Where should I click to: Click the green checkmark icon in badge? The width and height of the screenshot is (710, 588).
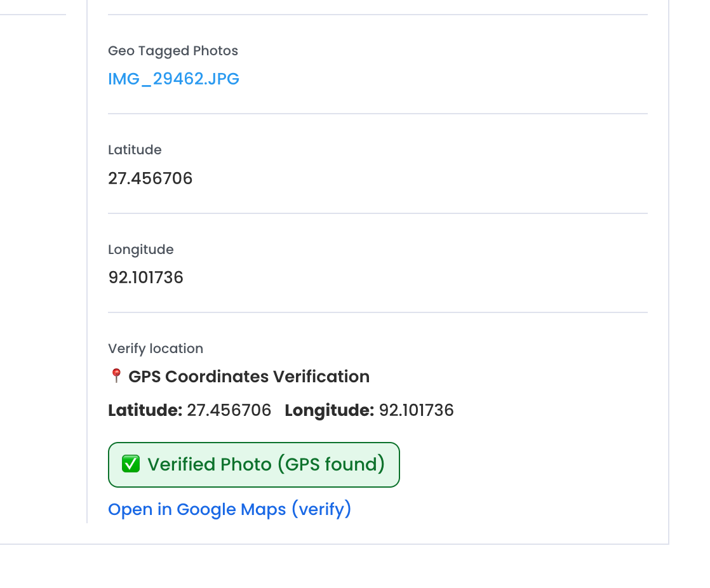tap(131, 465)
